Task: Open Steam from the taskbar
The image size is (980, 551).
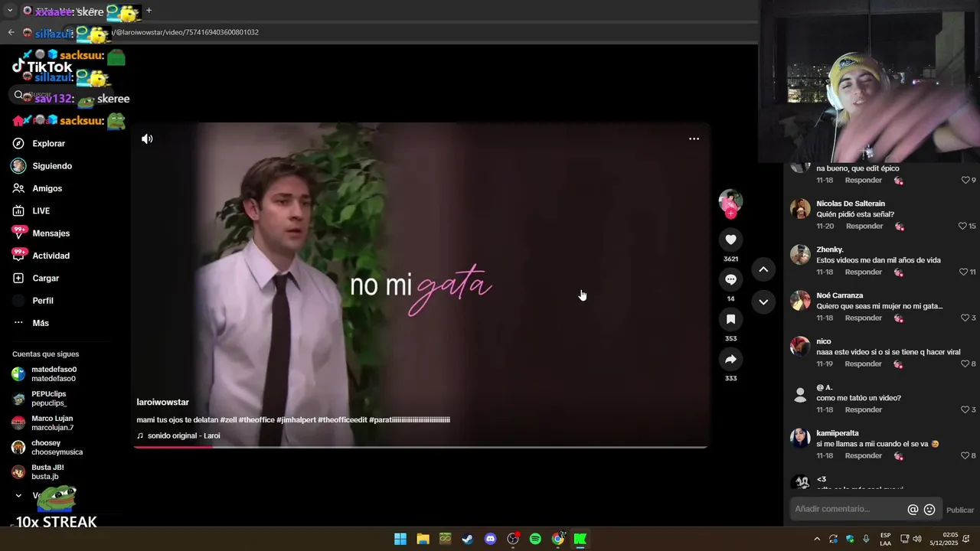Action: pos(468,539)
